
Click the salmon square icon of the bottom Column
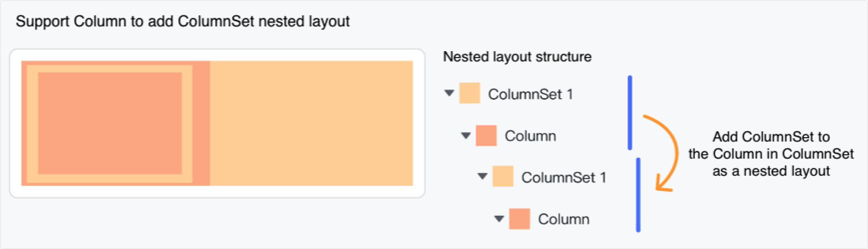click(x=519, y=219)
